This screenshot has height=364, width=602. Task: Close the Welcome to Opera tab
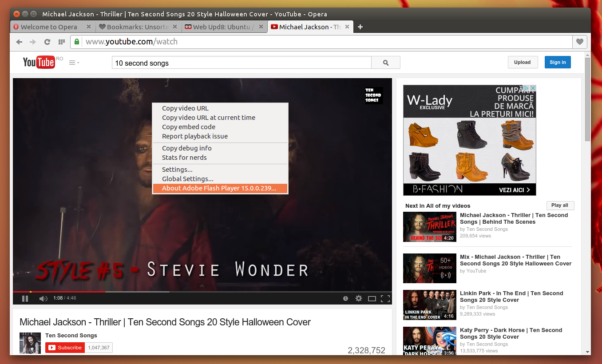(89, 27)
